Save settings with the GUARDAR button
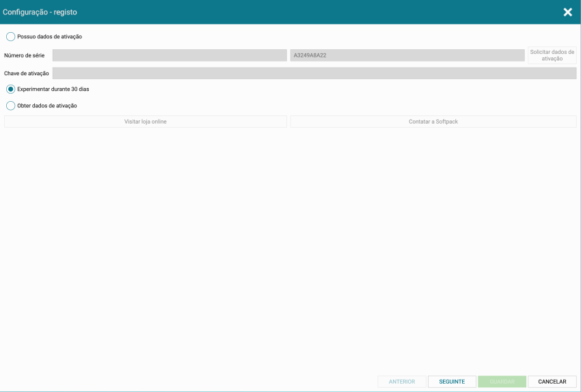This screenshot has width=581, height=392. coord(502,382)
